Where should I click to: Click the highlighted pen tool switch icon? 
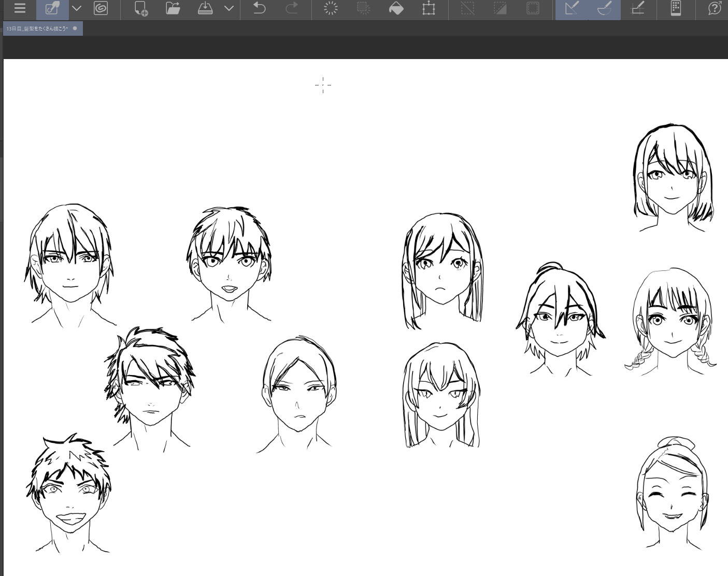[52, 9]
